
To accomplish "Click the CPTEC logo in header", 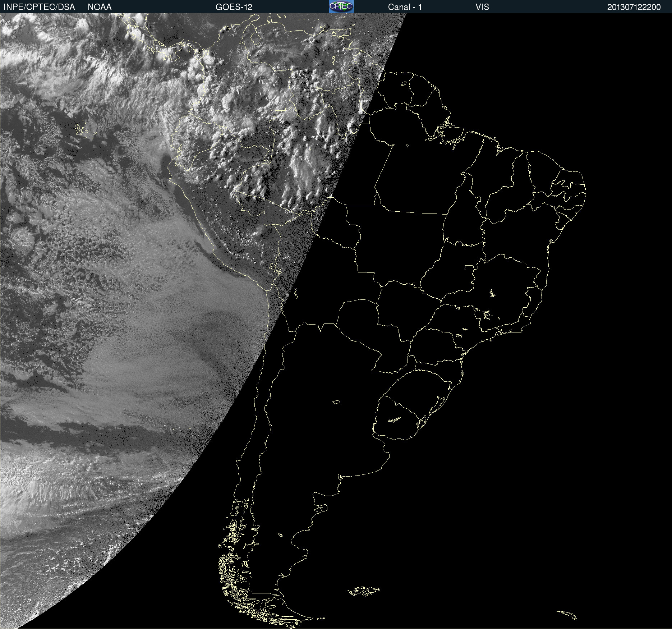I will [341, 6].
